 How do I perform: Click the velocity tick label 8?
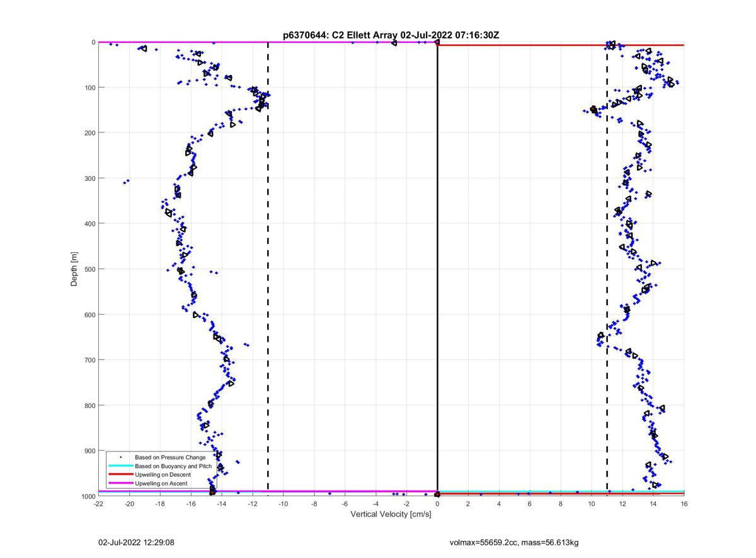click(x=561, y=504)
